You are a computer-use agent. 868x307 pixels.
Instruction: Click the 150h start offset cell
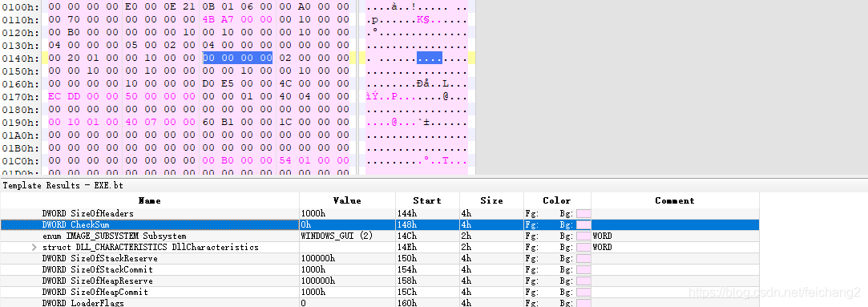tap(427, 258)
